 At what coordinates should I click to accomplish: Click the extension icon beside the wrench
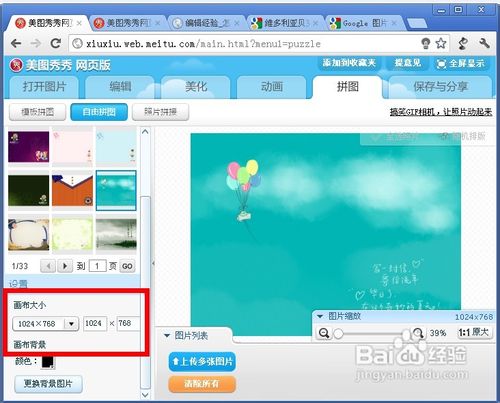(463, 43)
